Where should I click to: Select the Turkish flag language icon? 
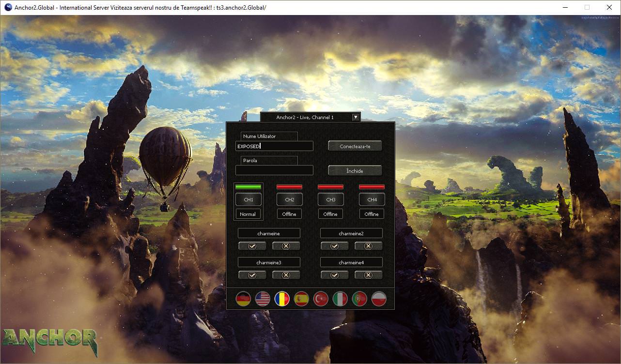point(320,299)
